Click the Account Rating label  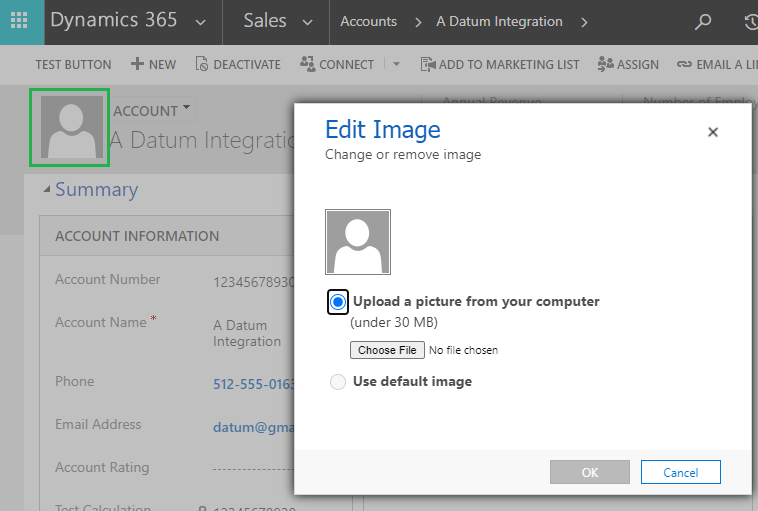coord(102,467)
